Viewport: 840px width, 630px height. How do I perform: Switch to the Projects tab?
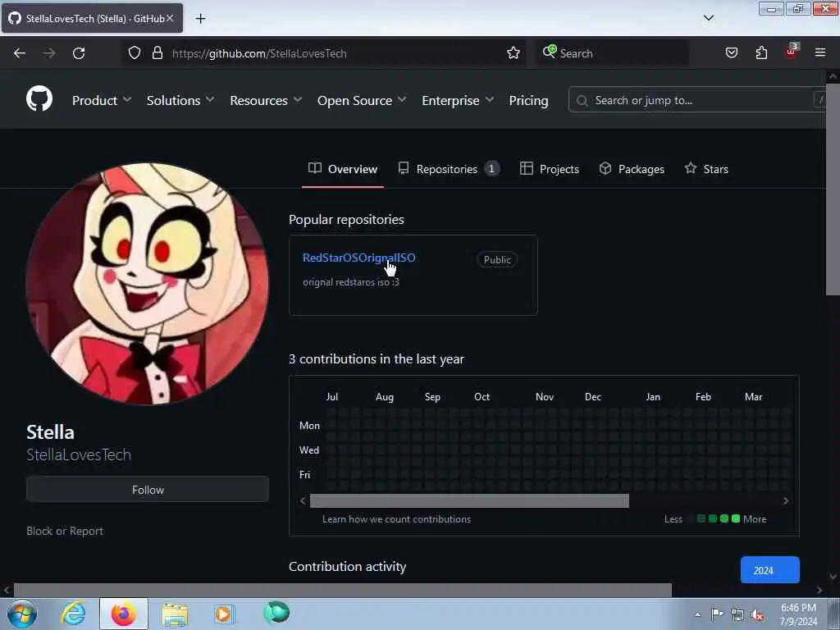550,169
